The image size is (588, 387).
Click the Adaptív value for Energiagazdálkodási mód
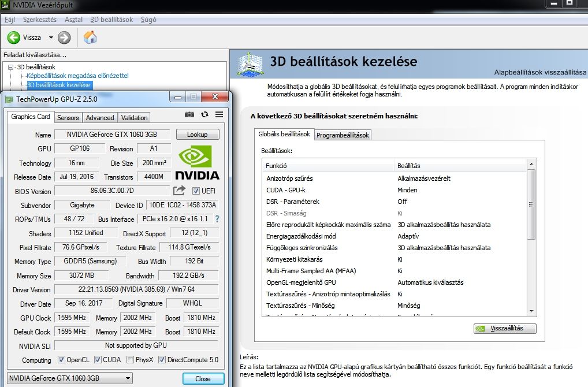[x=408, y=236]
